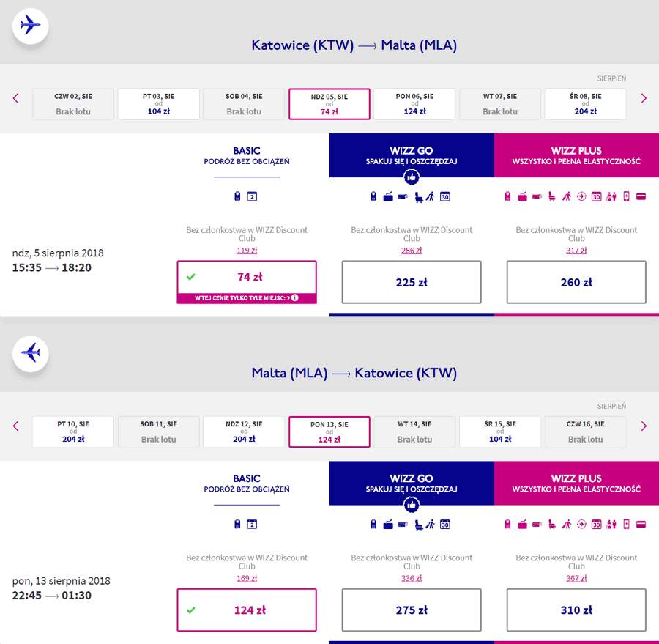Select the return WIZZ GO 275 zł fare

pyautogui.click(x=412, y=610)
